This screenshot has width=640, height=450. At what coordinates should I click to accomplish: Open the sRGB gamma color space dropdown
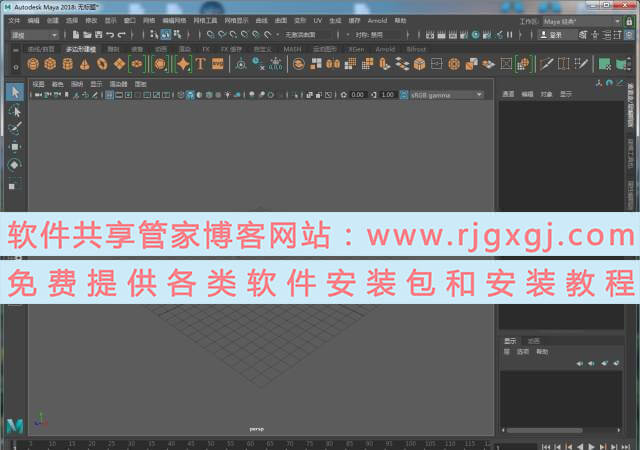(x=447, y=95)
